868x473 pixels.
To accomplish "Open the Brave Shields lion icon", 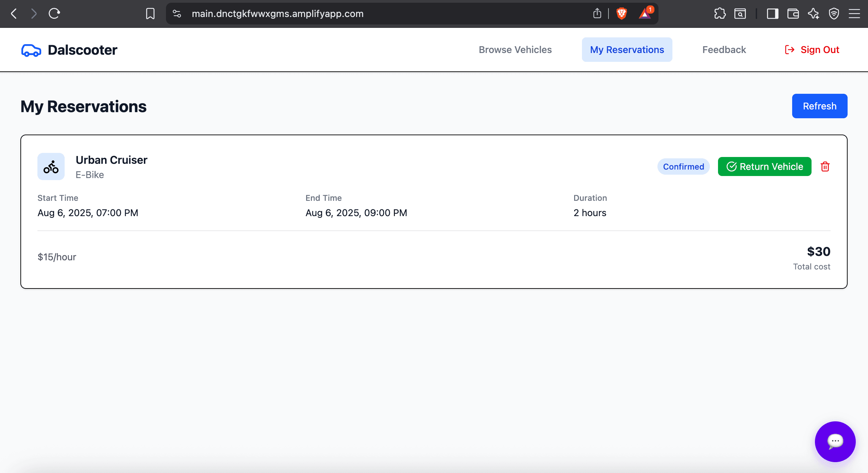I will [621, 14].
